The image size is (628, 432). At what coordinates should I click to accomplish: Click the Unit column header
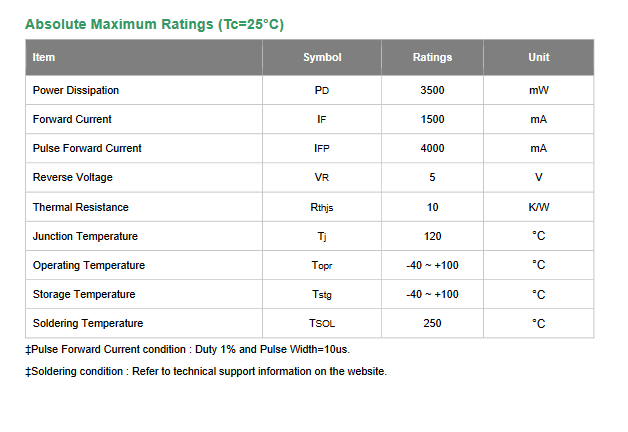coord(539,57)
